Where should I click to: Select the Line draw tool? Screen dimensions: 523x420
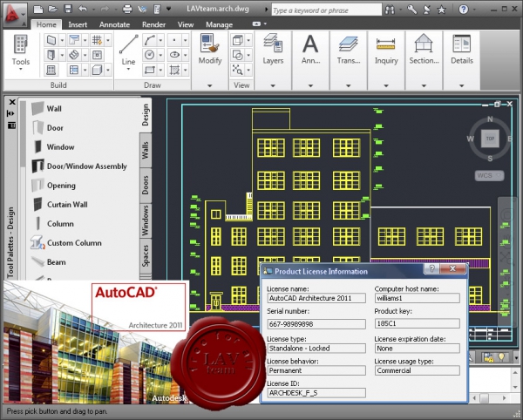[x=128, y=44]
